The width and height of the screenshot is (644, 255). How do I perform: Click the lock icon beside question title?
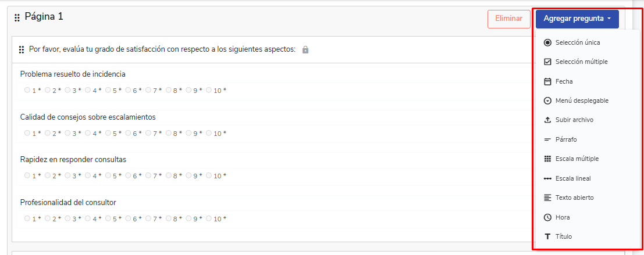point(305,50)
